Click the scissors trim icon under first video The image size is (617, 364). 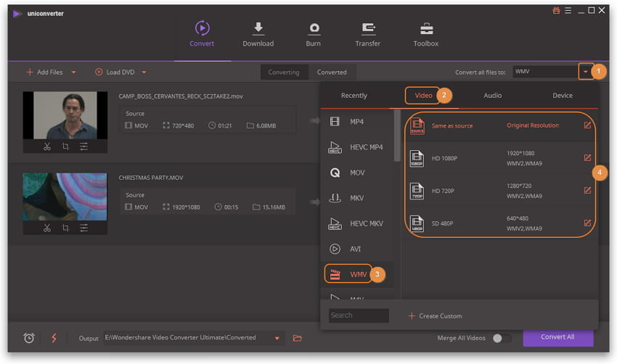pyautogui.click(x=46, y=146)
